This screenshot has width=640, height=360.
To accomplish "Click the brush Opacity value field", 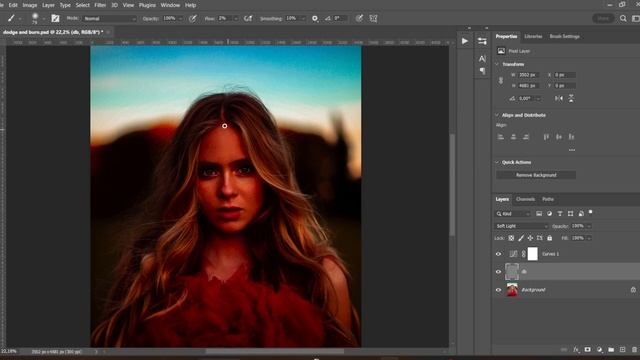I will (x=169, y=19).
